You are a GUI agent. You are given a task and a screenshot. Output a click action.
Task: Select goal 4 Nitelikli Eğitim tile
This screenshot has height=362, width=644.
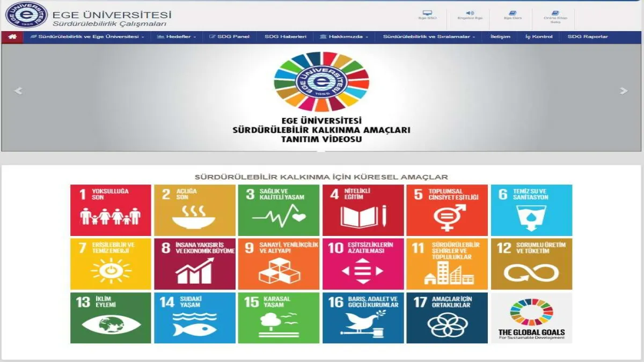coord(363,210)
